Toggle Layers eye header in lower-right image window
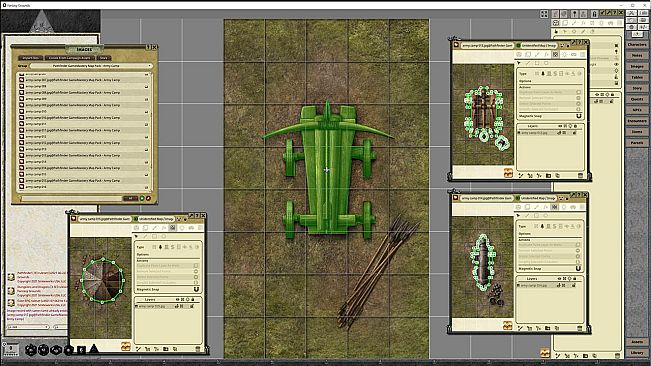 (x=559, y=279)
